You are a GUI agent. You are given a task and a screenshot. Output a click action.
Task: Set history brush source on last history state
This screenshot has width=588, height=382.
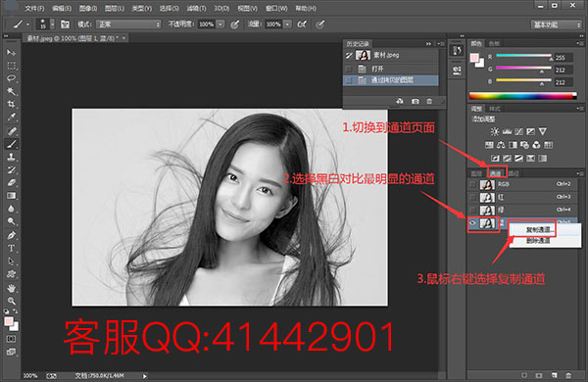point(349,80)
